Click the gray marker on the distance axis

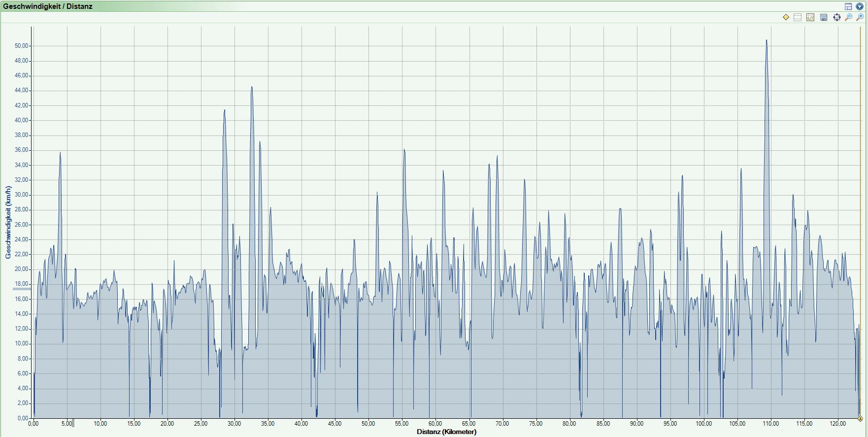[73, 423]
